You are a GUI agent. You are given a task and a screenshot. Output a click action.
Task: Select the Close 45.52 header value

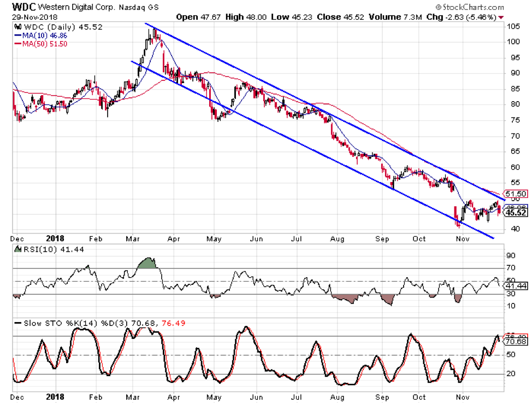[x=340, y=17]
